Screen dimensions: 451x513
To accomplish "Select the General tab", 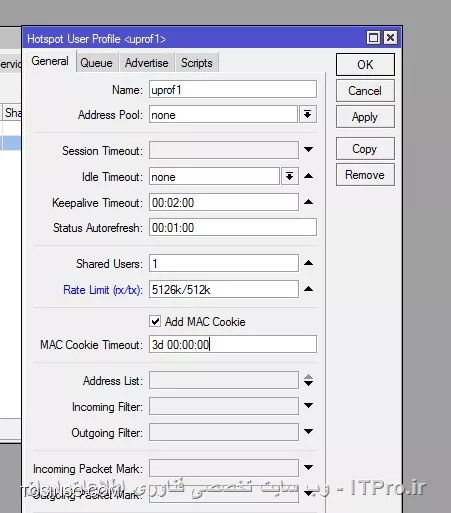I will click(x=50, y=61).
